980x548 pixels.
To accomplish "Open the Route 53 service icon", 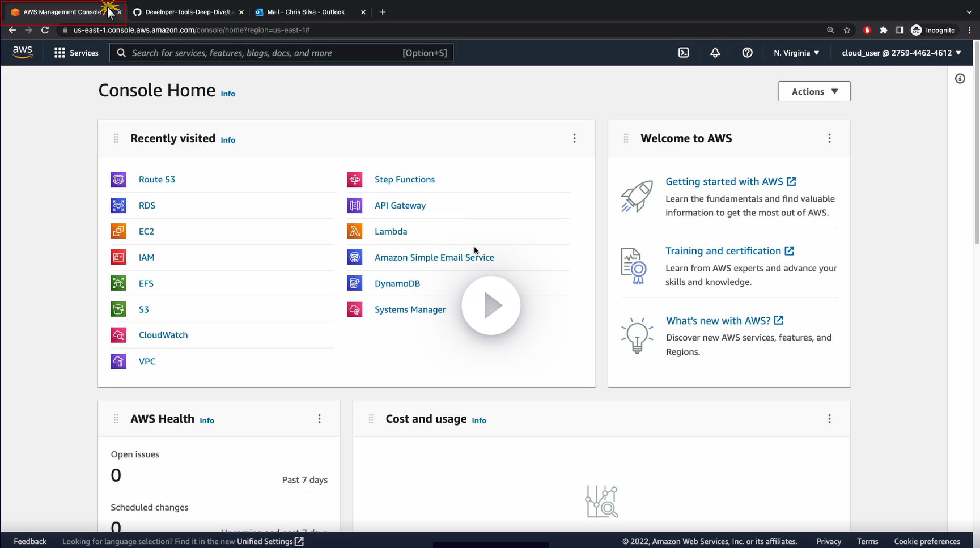I will pos(118,180).
